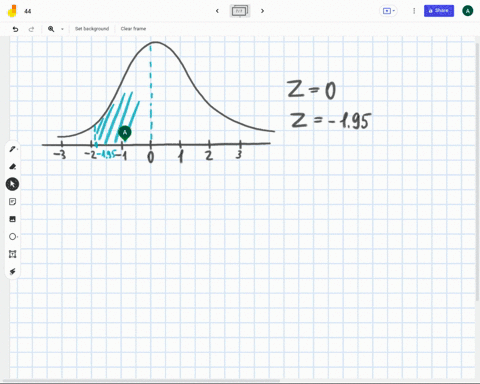Click Clear frame

pyautogui.click(x=133, y=29)
